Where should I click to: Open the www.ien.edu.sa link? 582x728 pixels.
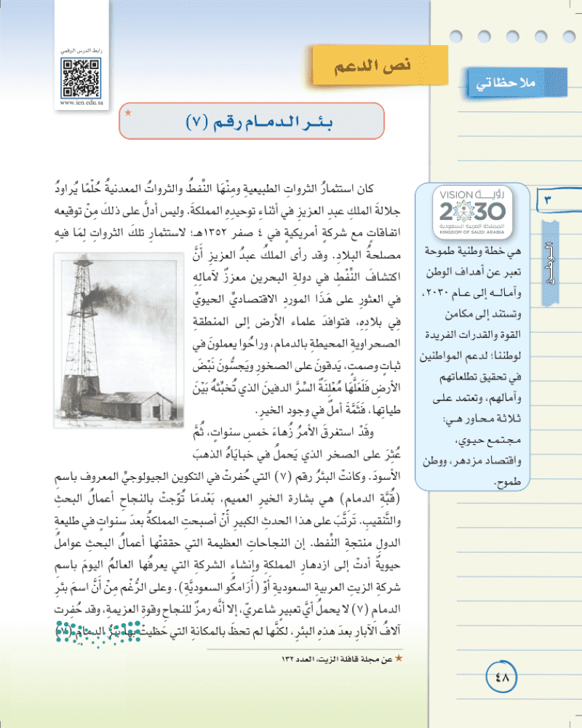click(81, 103)
